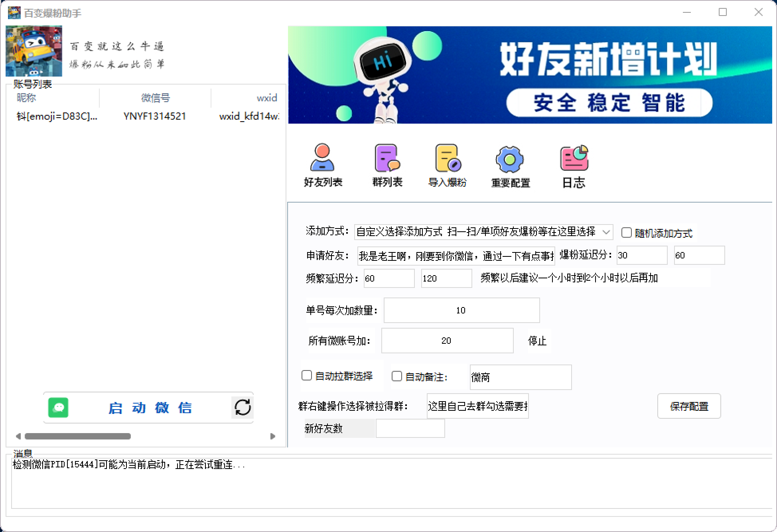Open the 重要配置 gear settings icon
The height and width of the screenshot is (532, 777).
tap(510, 166)
